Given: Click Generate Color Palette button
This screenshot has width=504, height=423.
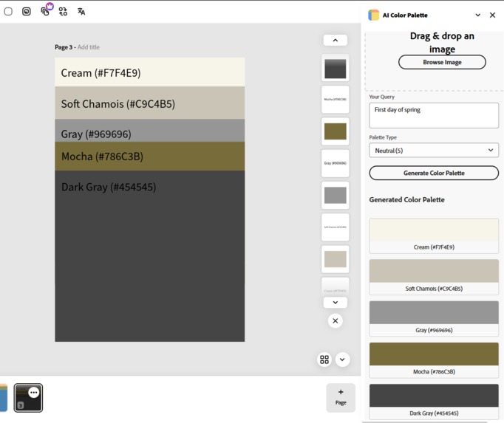Looking at the screenshot, I should coord(434,173).
